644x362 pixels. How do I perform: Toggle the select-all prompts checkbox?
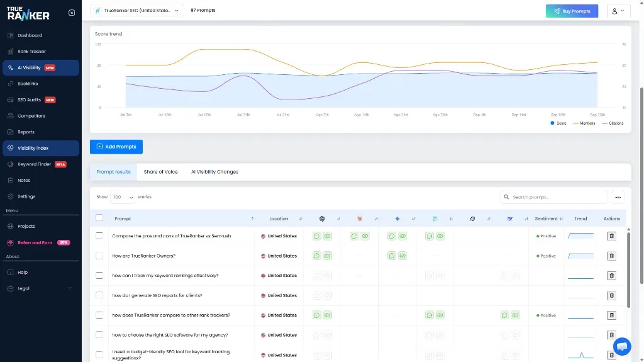[99, 218]
